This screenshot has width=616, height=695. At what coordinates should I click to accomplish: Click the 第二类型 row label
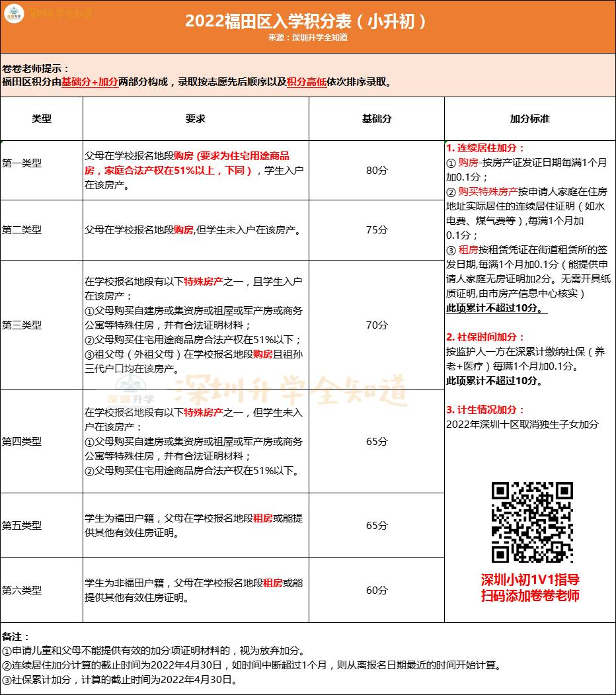[22, 230]
